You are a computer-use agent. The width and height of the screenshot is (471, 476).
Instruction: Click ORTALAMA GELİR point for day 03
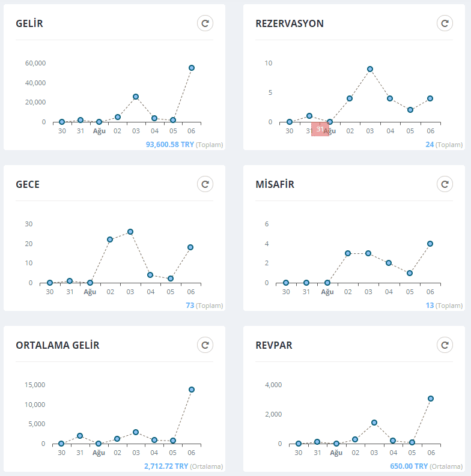pyautogui.click(x=136, y=432)
